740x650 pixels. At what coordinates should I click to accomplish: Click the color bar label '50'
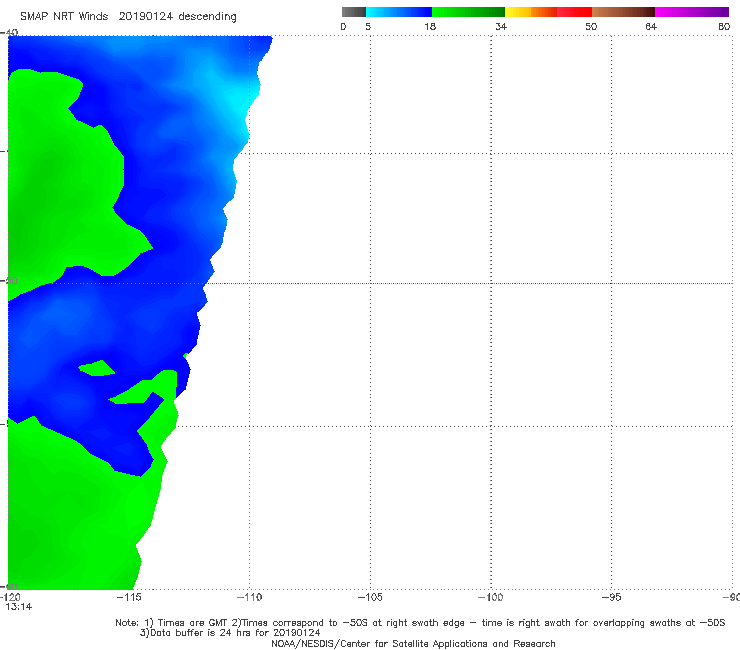click(x=591, y=26)
